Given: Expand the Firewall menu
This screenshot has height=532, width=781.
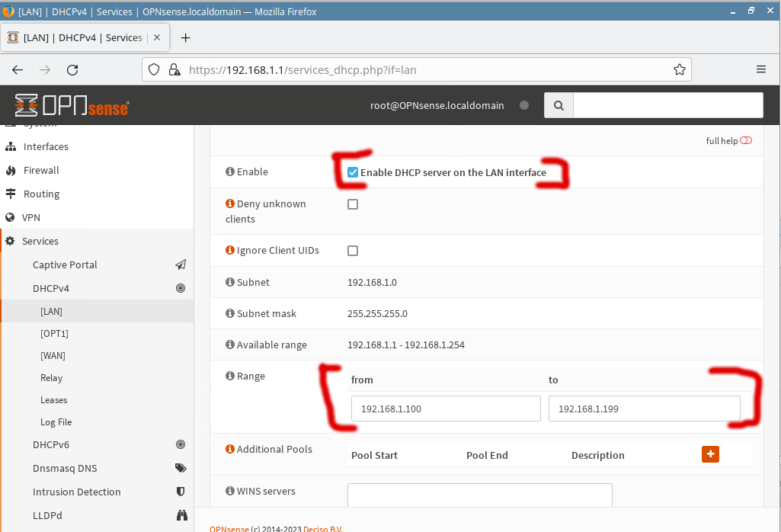Looking at the screenshot, I should tap(41, 170).
